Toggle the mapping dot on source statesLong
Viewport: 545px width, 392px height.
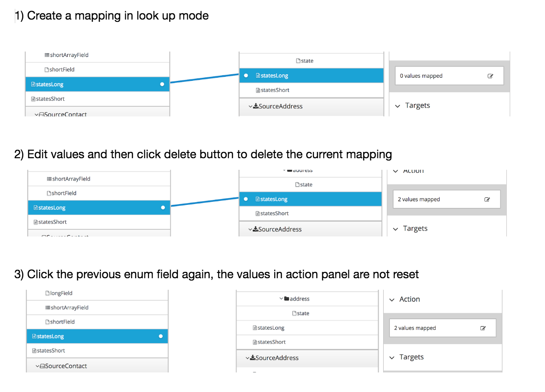pyautogui.click(x=162, y=84)
